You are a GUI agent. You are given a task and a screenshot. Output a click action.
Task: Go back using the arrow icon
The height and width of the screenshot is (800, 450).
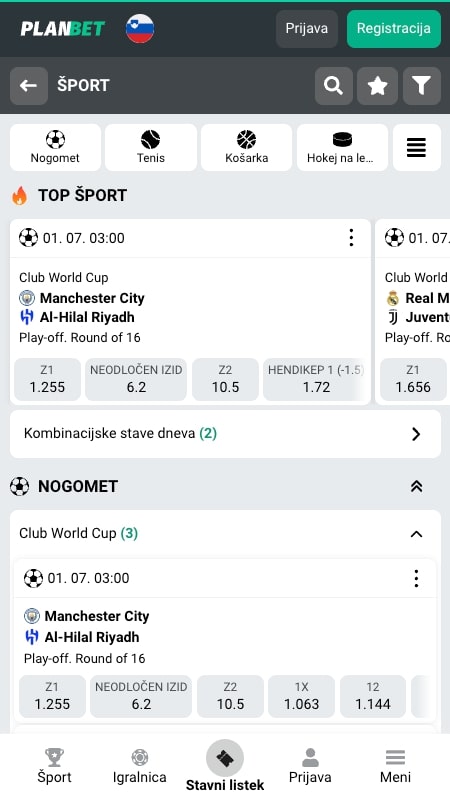pyautogui.click(x=29, y=86)
